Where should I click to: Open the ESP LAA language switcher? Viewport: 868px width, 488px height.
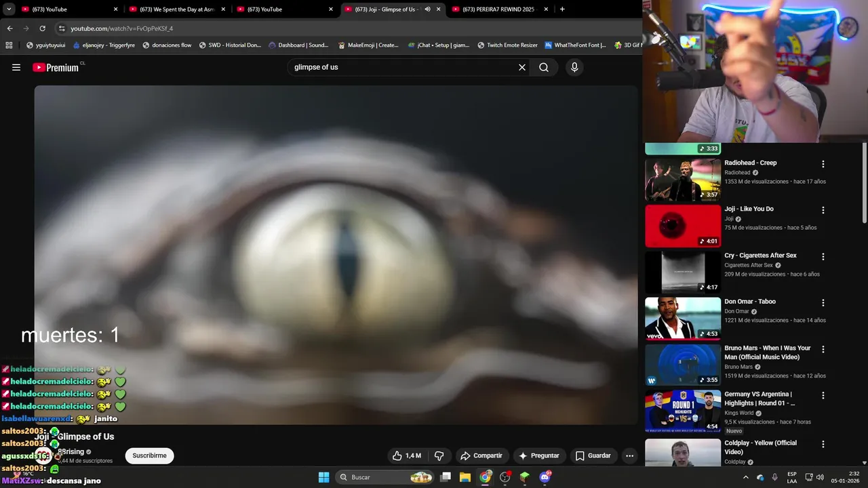pyautogui.click(x=792, y=477)
